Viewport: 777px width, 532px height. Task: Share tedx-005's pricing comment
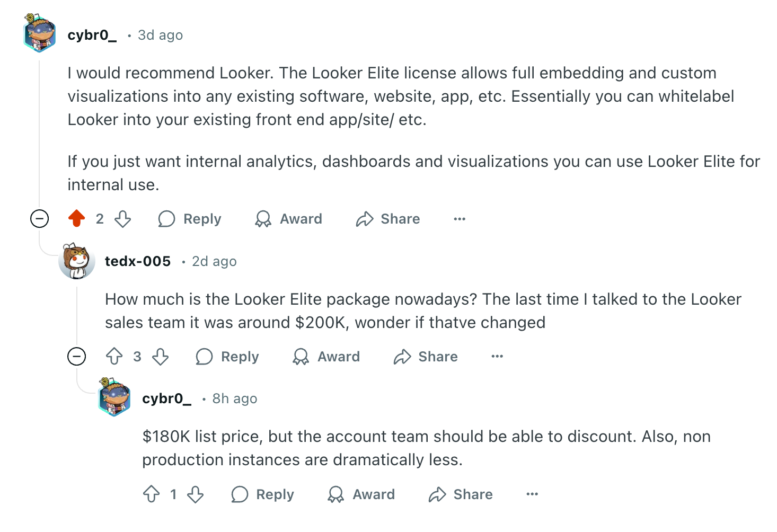[x=426, y=357]
